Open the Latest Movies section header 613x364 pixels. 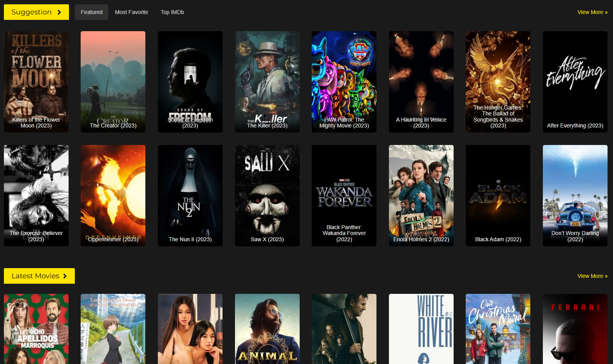[39, 276]
